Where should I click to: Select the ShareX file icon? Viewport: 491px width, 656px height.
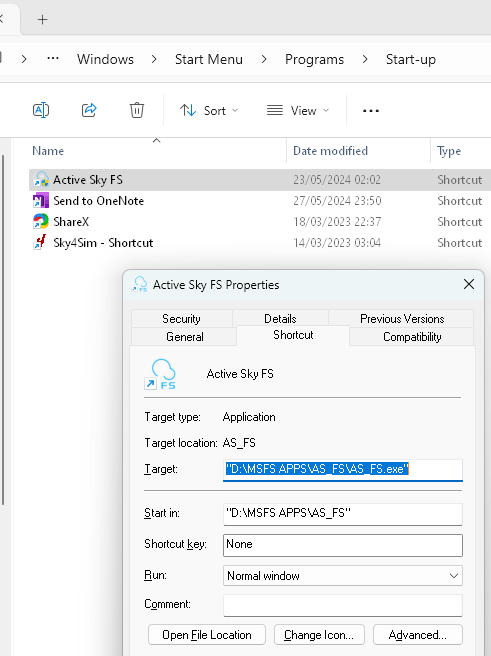coord(41,221)
